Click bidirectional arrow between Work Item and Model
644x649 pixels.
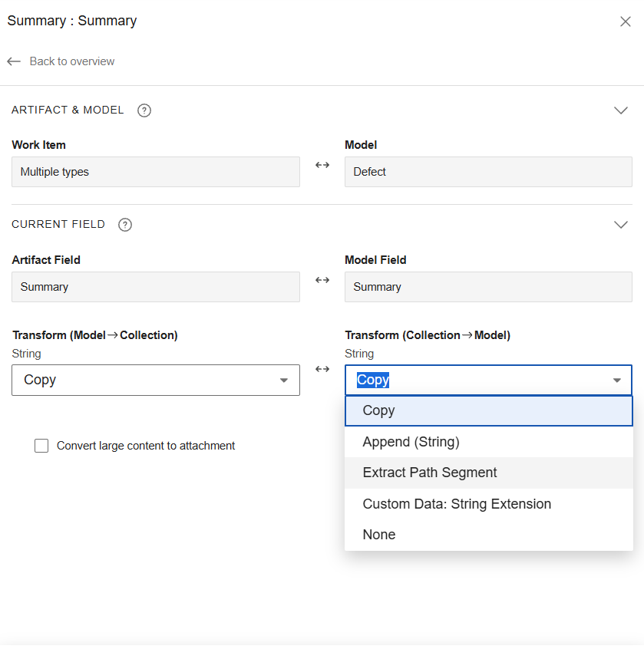tap(322, 165)
